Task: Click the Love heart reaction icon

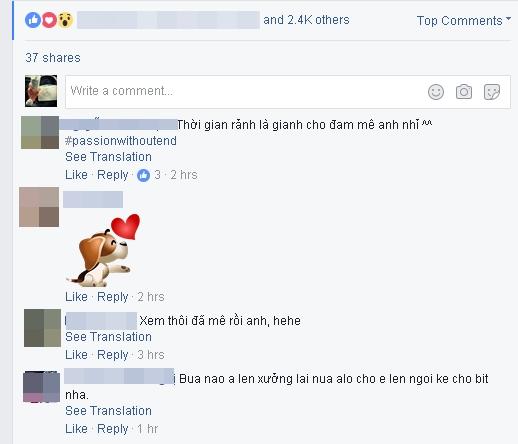Action: (x=49, y=20)
